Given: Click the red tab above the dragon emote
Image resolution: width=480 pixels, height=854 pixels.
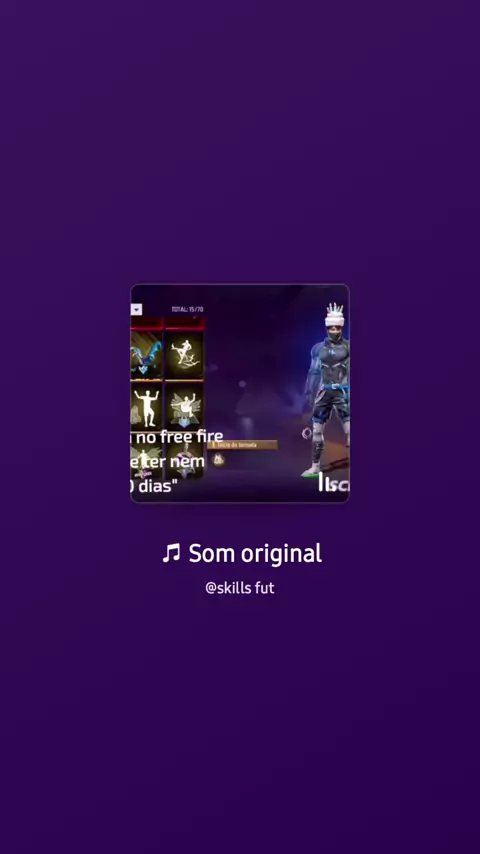Looking at the screenshot, I should pyautogui.click(x=147, y=324).
